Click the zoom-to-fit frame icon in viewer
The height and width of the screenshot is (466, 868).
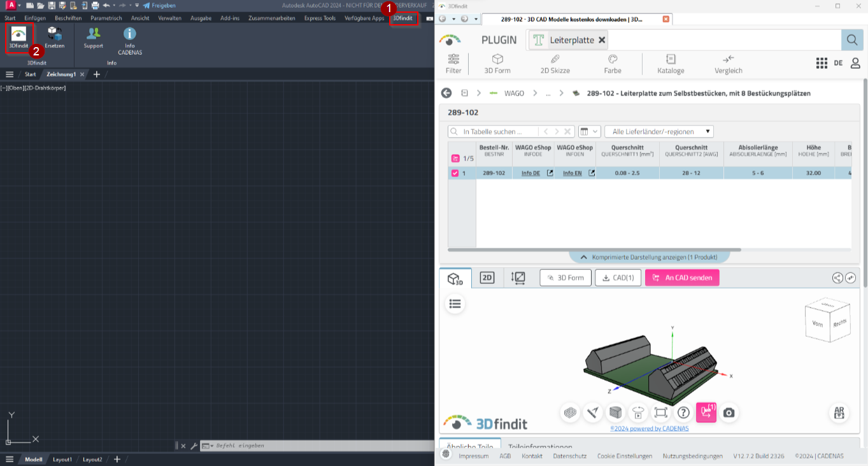click(x=661, y=413)
